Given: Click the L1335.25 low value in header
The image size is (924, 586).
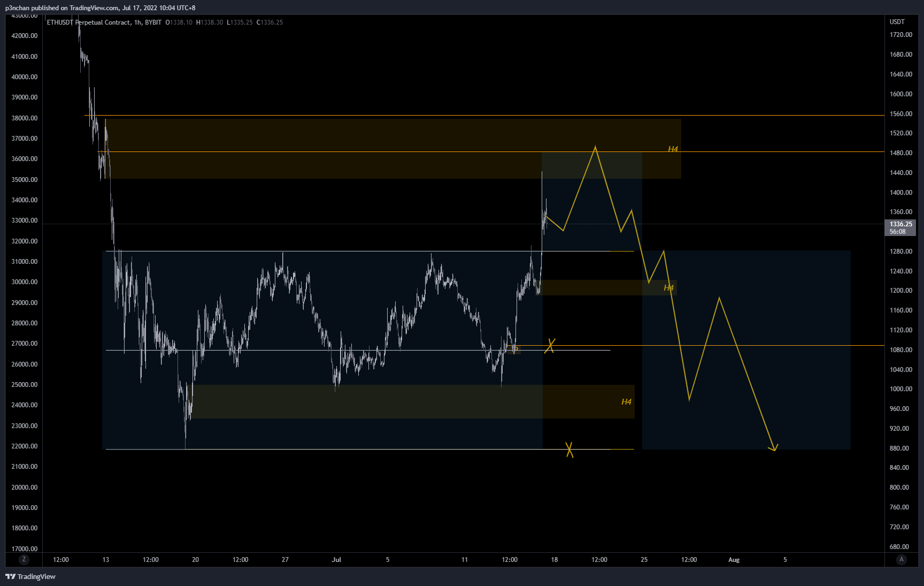Looking at the screenshot, I should click(x=240, y=22).
